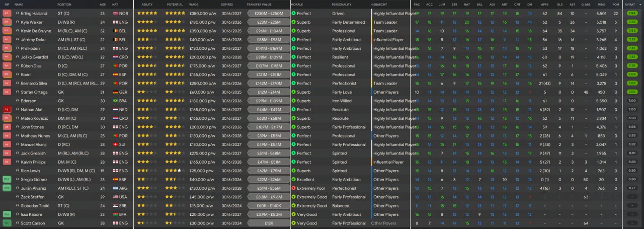Click the Switzerland flag in Manuel Akanji's row
Screen dimensions: 644x229
pos(116,144)
